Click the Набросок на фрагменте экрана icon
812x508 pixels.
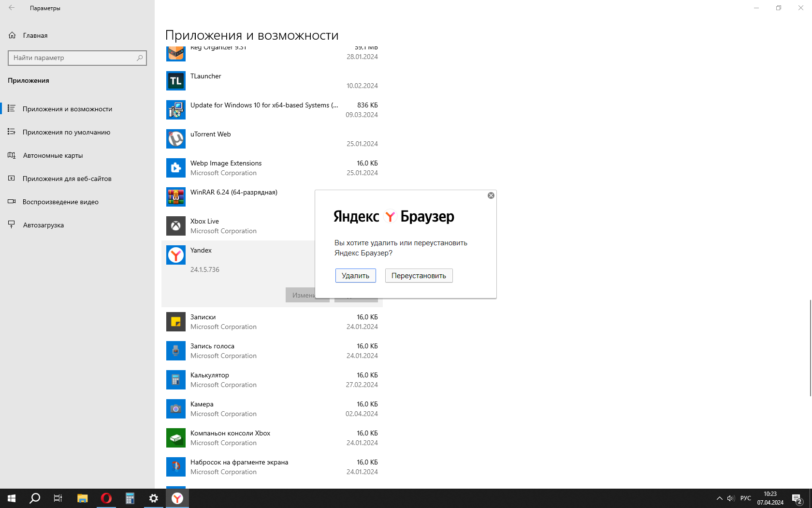pyautogui.click(x=176, y=467)
